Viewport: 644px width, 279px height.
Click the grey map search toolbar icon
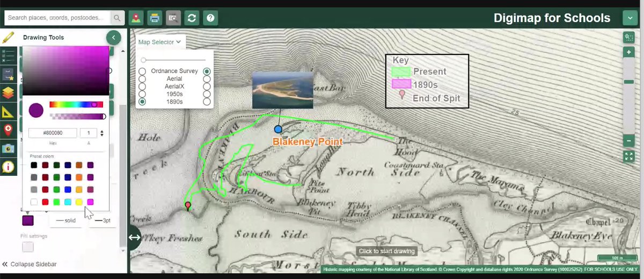pyautogui.click(x=173, y=18)
